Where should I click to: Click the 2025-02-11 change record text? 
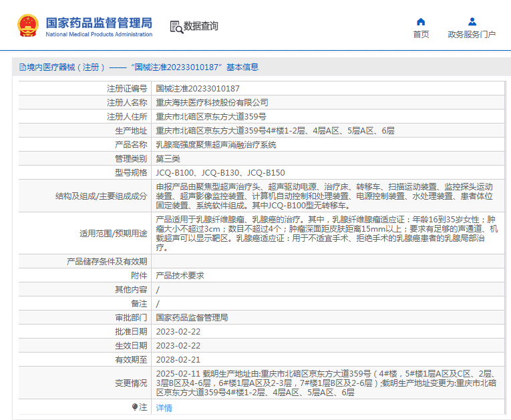click(326, 383)
